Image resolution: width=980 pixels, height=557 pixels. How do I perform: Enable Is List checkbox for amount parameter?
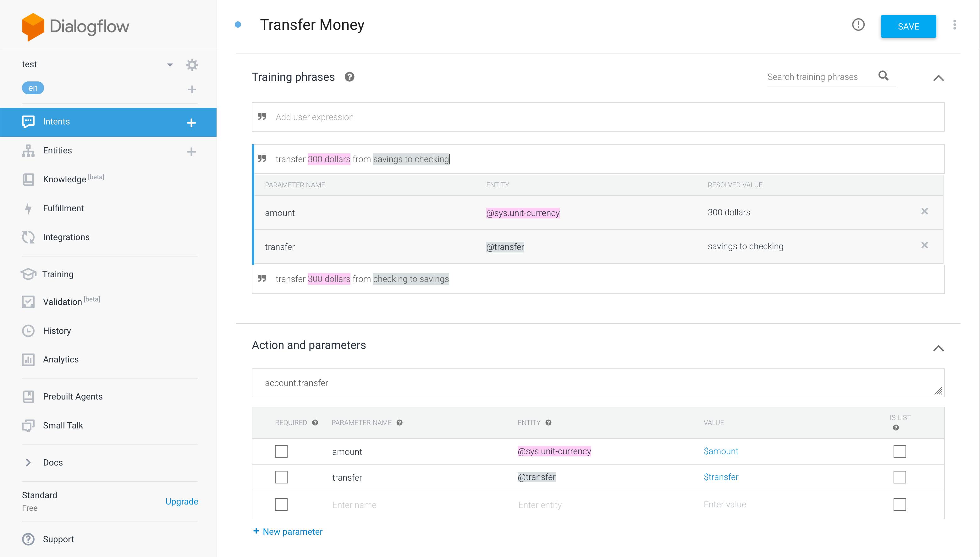(899, 451)
